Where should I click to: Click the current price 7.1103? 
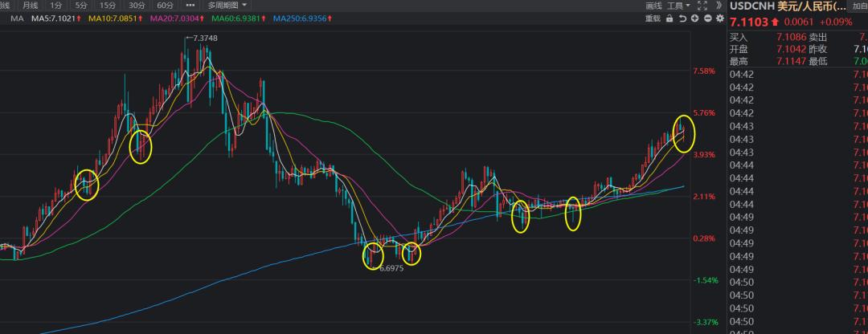(x=749, y=22)
